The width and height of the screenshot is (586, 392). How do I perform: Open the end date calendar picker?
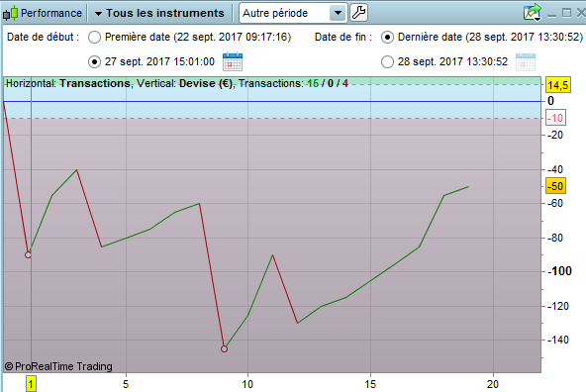pyautogui.click(x=526, y=61)
